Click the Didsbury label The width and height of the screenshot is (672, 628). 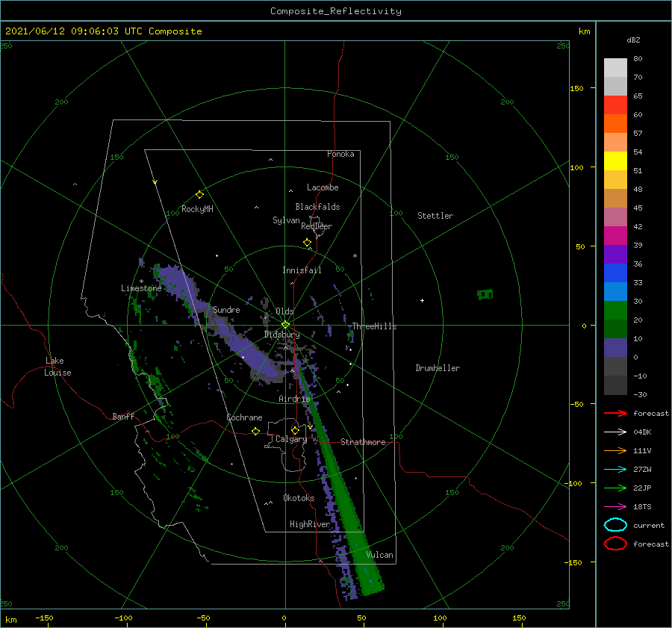281,335
